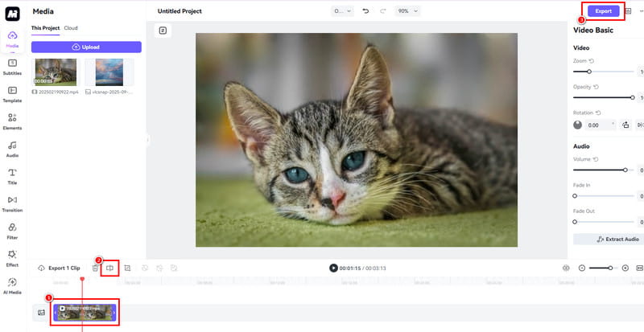644x332 pixels.
Task: Click the Extract Audio button
Action: click(609, 240)
